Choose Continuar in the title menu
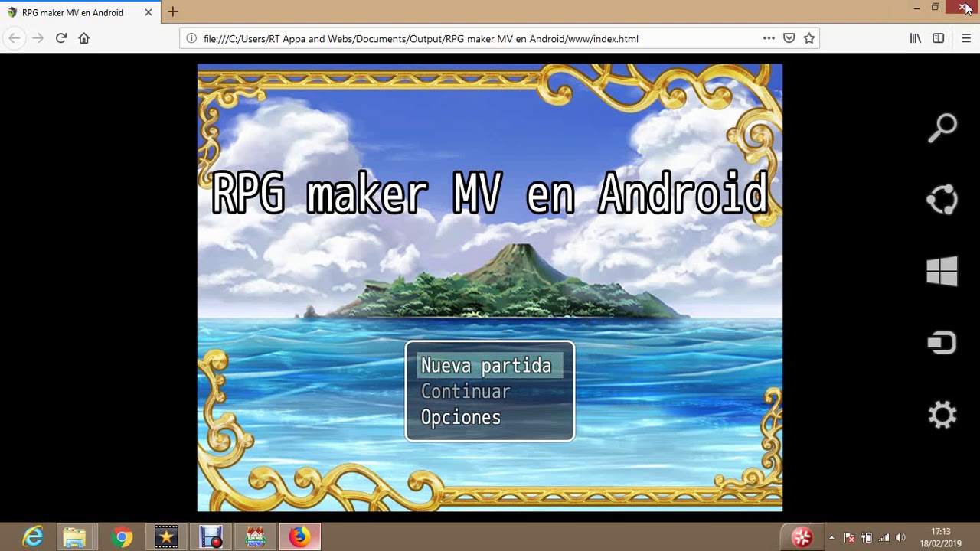This screenshot has width=980, height=551. tap(465, 392)
